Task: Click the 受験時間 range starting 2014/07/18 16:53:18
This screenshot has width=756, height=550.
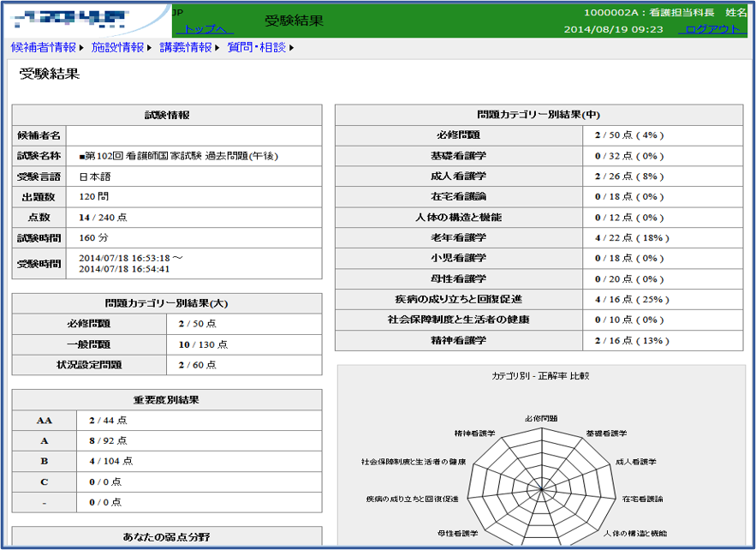Action: (131, 263)
